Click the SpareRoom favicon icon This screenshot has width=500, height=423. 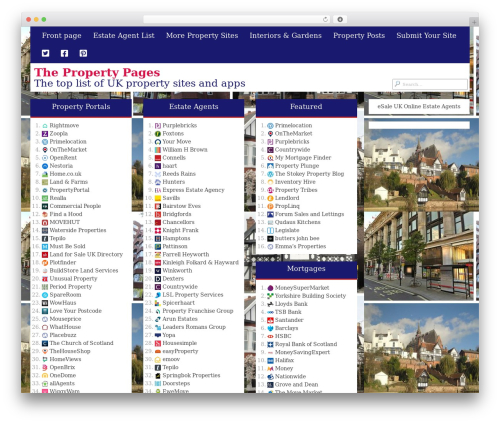click(x=45, y=295)
